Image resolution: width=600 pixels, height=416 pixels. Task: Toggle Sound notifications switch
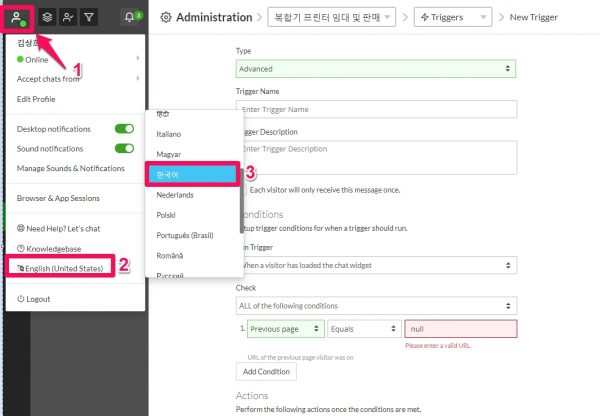[x=124, y=148]
